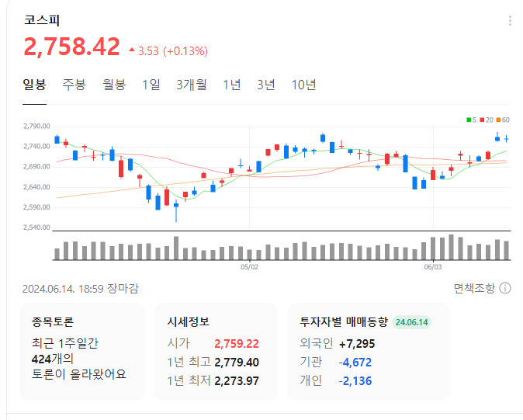Viewport: 523px width, 420px height.
Task: Click the last blue candlestick on the chart
Action: [x=507, y=138]
